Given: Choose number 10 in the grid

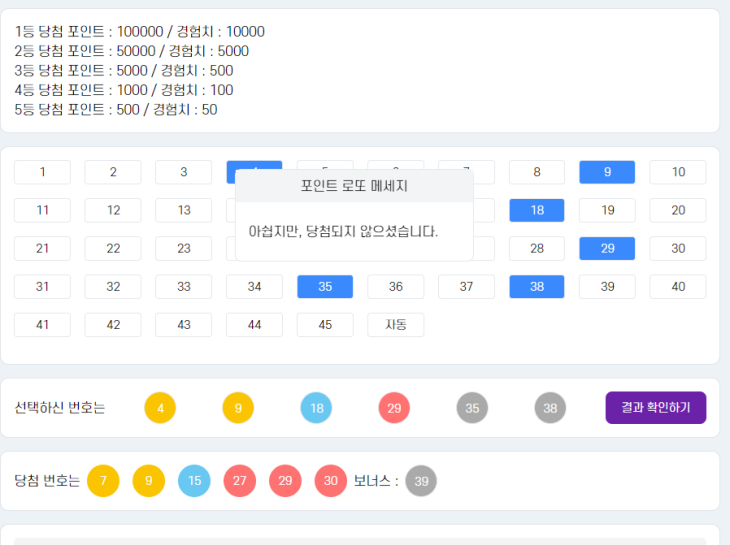Looking at the screenshot, I should (x=678, y=172).
